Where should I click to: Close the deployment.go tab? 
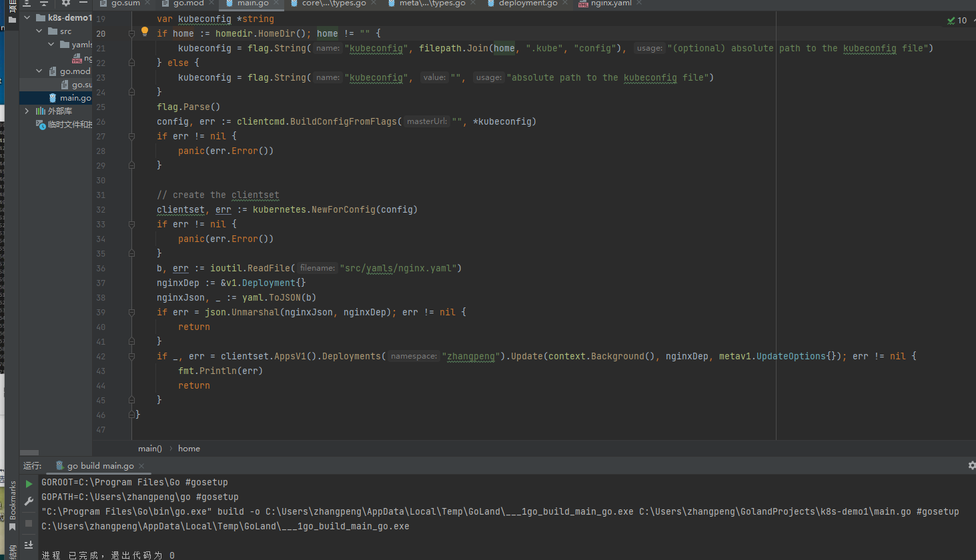click(564, 3)
